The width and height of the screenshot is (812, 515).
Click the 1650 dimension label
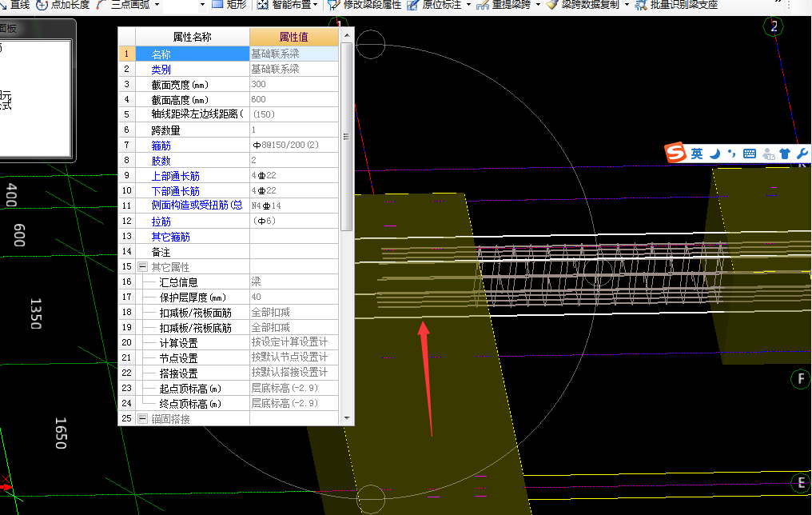pyautogui.click(x=61, y=433)
